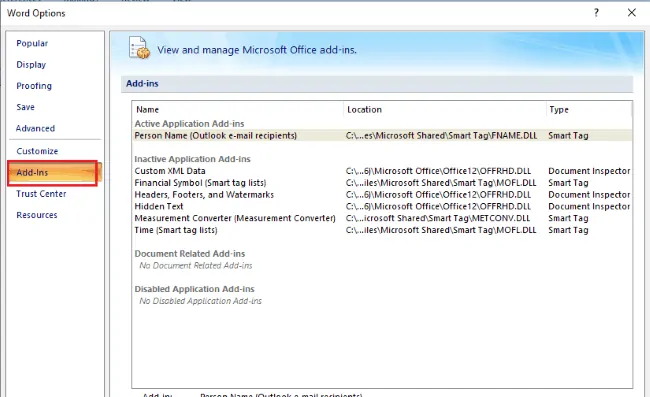Click the Type column header

point(589,109)
